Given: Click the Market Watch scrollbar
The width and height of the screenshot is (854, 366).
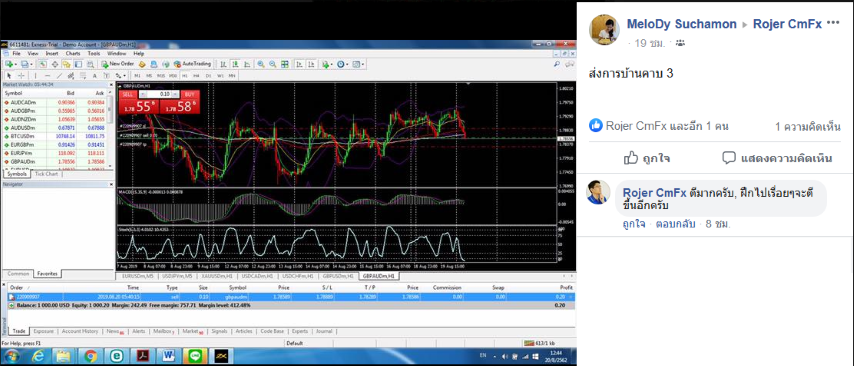Looking at the screenshot, I should [x=112, y=131].
